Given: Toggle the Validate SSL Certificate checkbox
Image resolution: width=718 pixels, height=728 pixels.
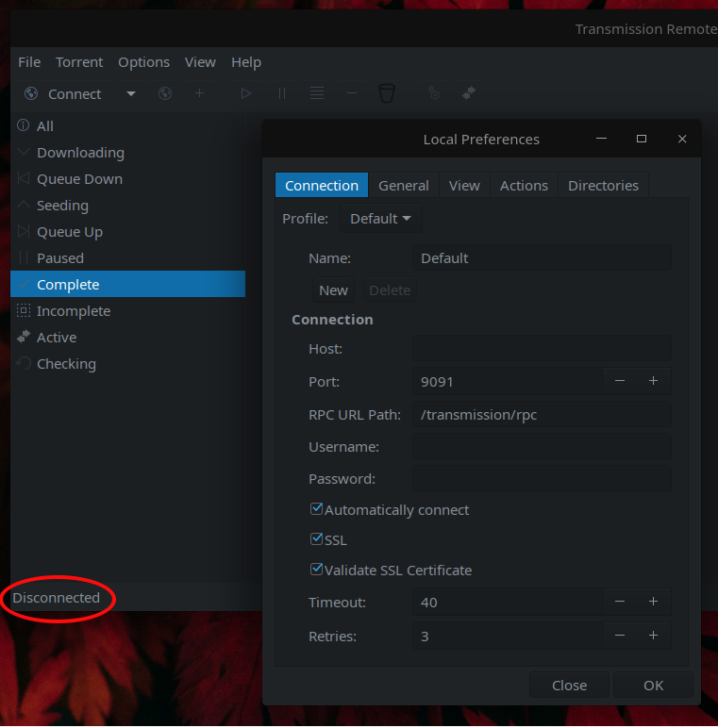Looking at the screenshot, I should click(x=316, y=570).
